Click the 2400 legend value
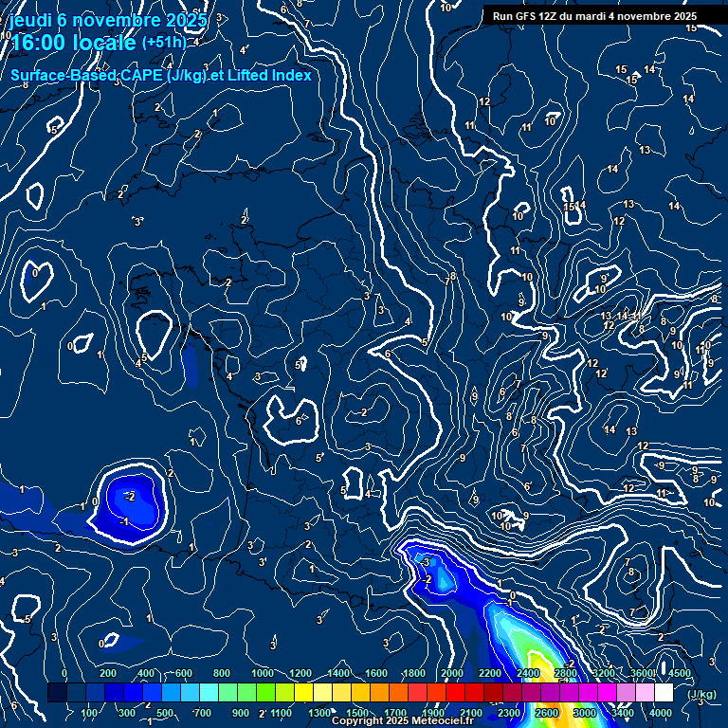 coord(528,673)
